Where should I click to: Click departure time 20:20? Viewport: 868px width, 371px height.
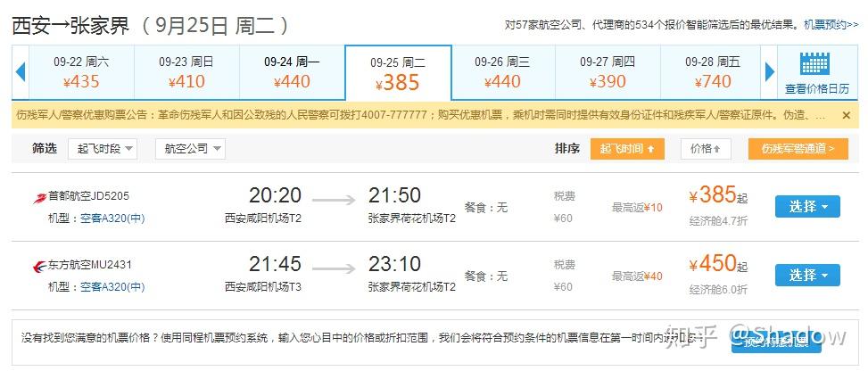click(x=275, y=195)
